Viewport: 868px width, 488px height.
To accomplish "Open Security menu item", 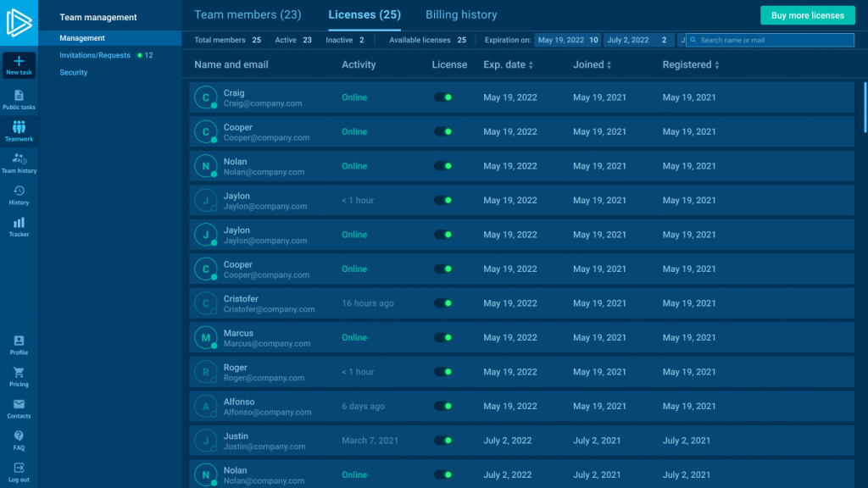I will point(74,73).
